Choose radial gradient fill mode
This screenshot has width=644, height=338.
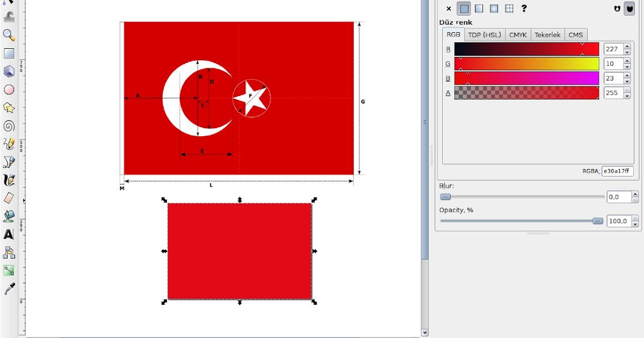click(x=494, y=9)
